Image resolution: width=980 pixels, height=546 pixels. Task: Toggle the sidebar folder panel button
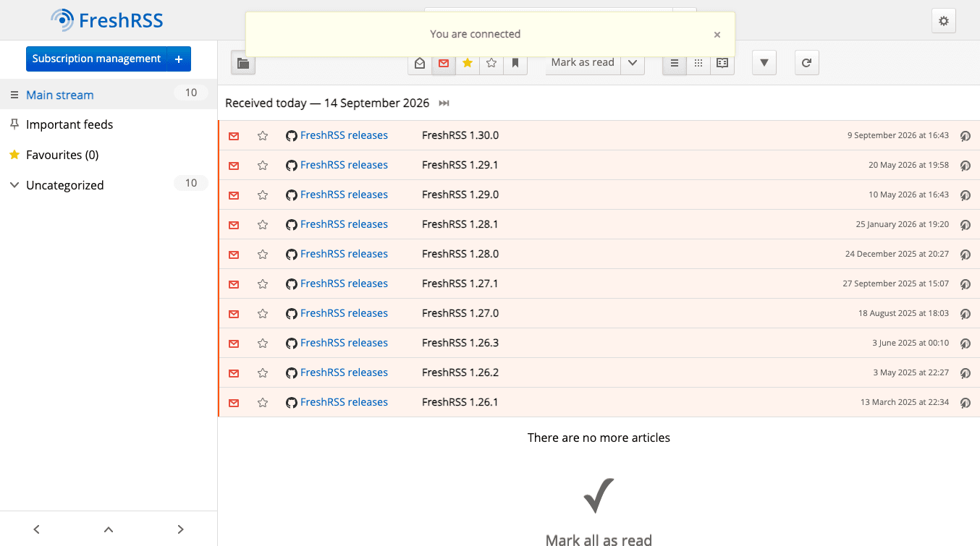[x=243, y=63]
